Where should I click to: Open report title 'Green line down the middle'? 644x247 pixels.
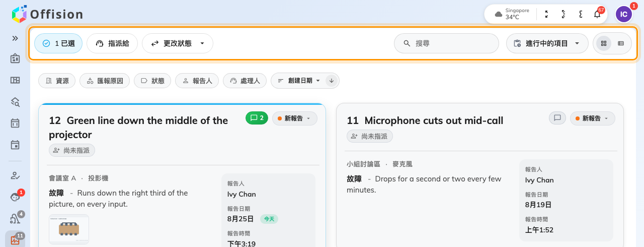[138, 128]
